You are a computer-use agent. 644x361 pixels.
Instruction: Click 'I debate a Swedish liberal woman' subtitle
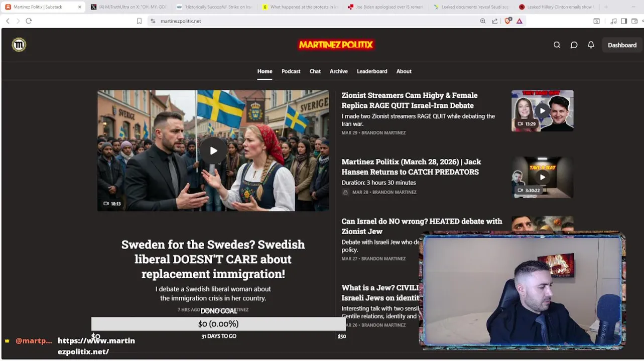[x=213, y=293]
